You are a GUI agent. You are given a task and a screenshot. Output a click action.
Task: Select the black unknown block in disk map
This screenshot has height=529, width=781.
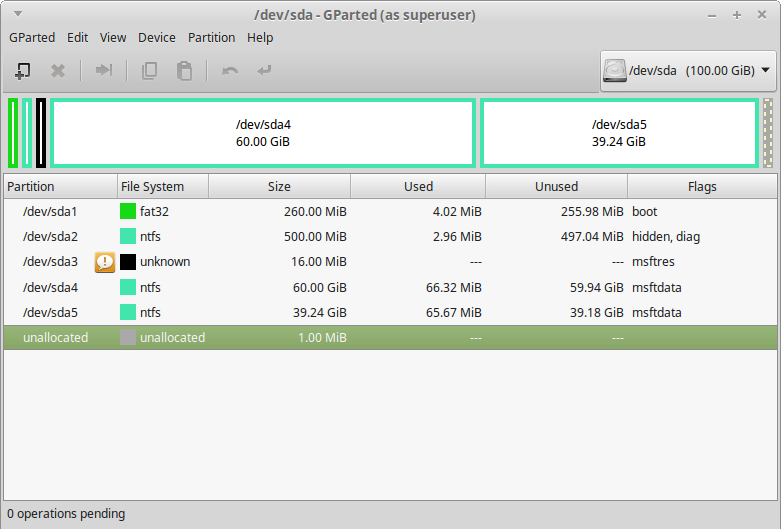pos(41,133)
